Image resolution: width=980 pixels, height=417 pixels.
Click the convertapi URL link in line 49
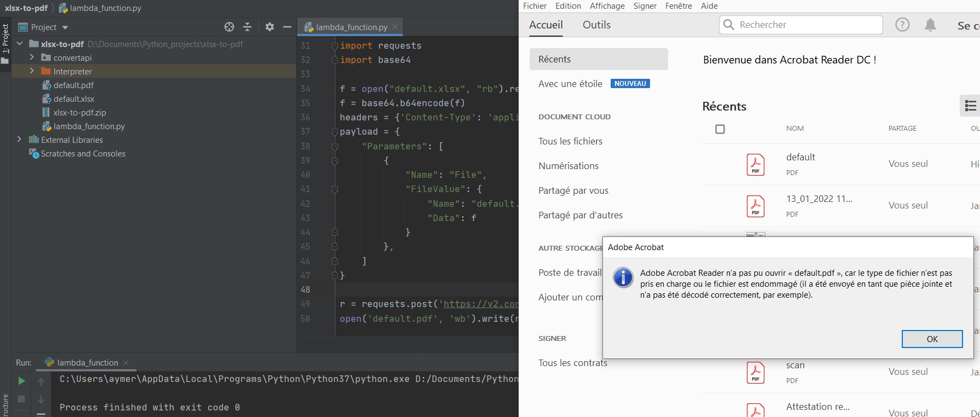point(480,304)
